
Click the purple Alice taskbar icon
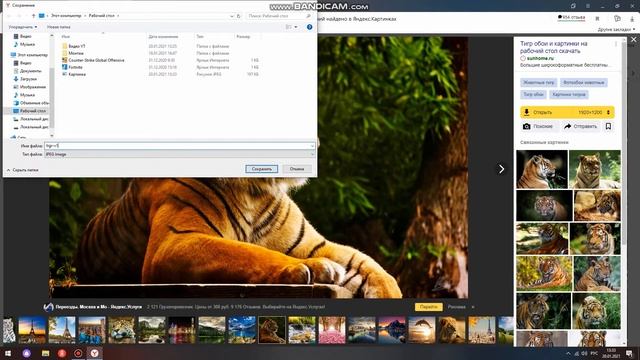[x=27, y=353]
